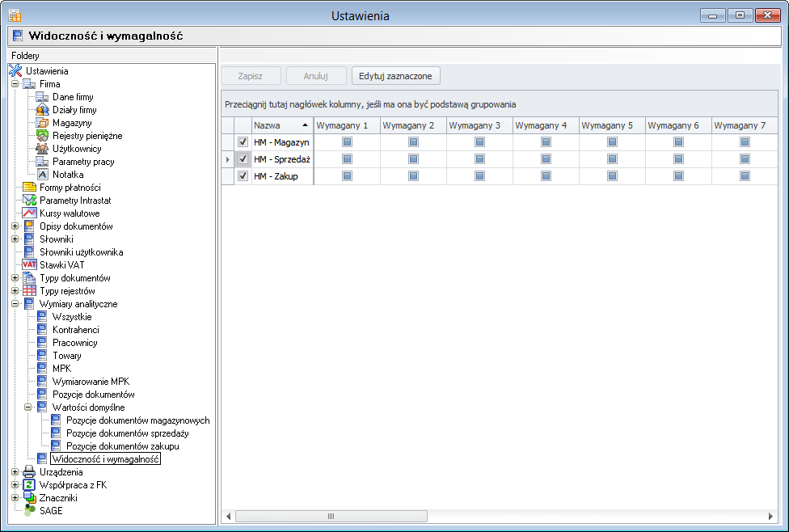Click the Edytuj zaznaczone button
This screenshot has height=532, width=789.
[x=395, y=76]
